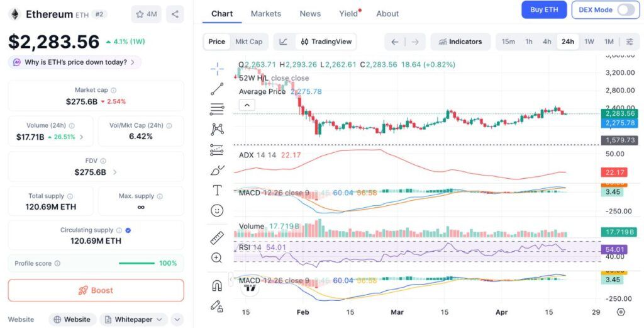Expand the links dropdown beside Whitepaper
This screenshot has height=328, width=644.
click(177, 319)
